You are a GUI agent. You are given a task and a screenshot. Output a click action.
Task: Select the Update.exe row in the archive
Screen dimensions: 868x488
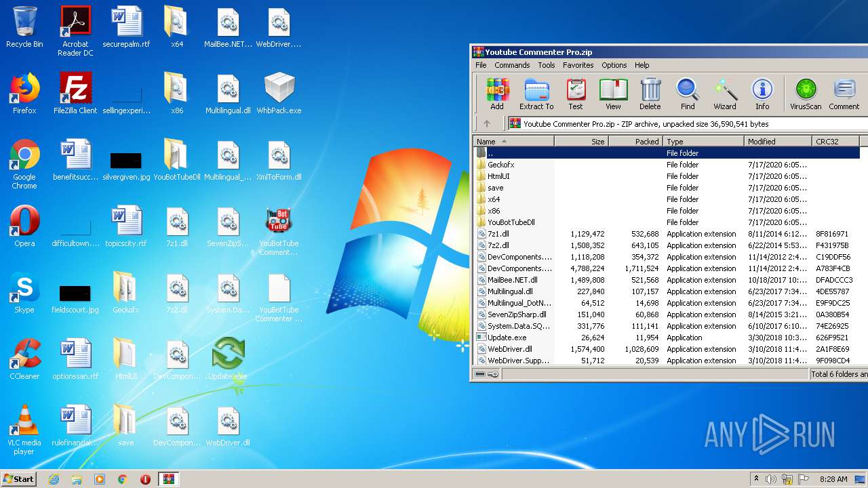667,338
